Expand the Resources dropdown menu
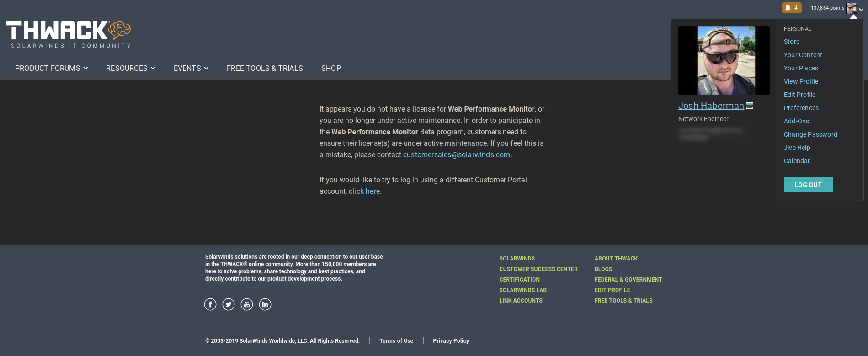 [130, 68]
